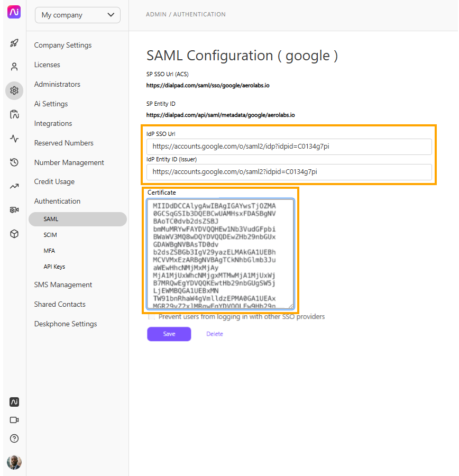Open the analytics trending arrow icon
The height and width of the screenshot is (476, 459).
point(14,186)
